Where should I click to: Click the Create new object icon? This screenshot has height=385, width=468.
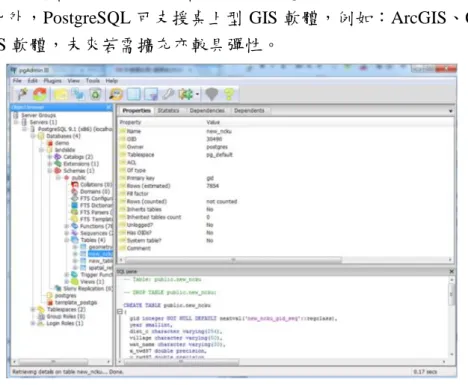pos(78,94)
